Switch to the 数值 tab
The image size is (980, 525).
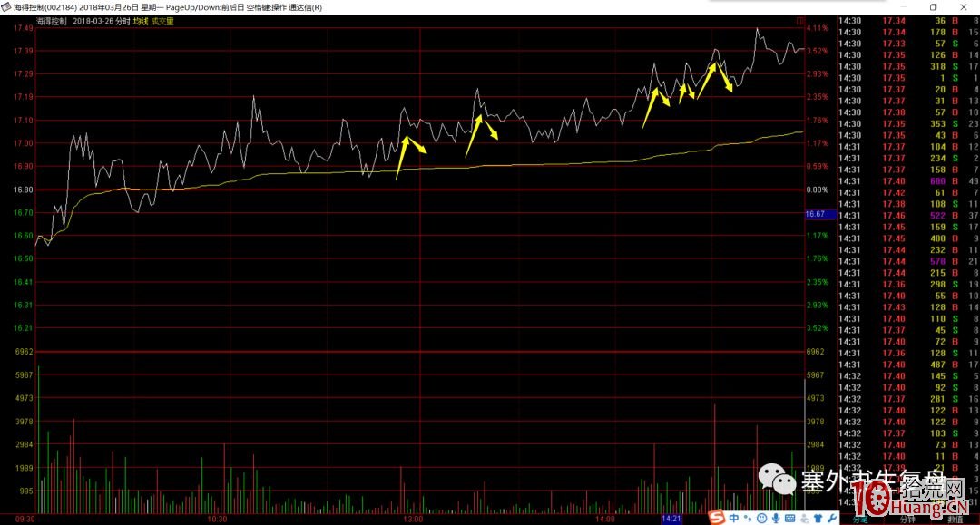click(955, 520)
